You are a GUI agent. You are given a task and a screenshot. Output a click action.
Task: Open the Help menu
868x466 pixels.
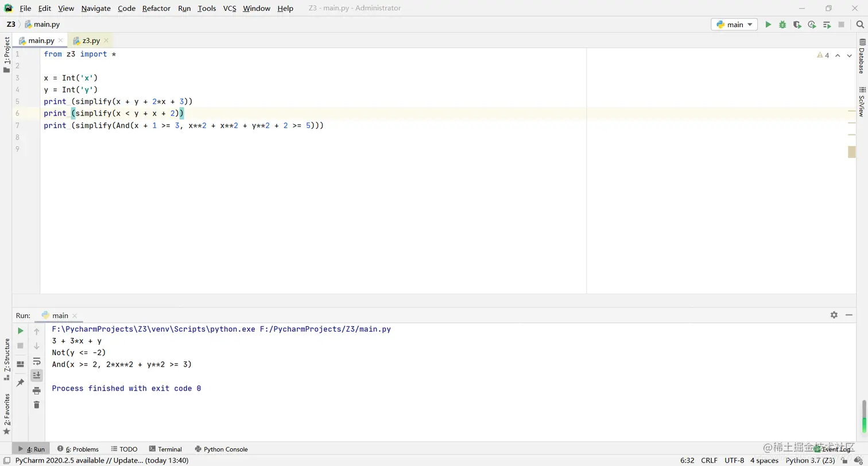[x=285, y=8]
